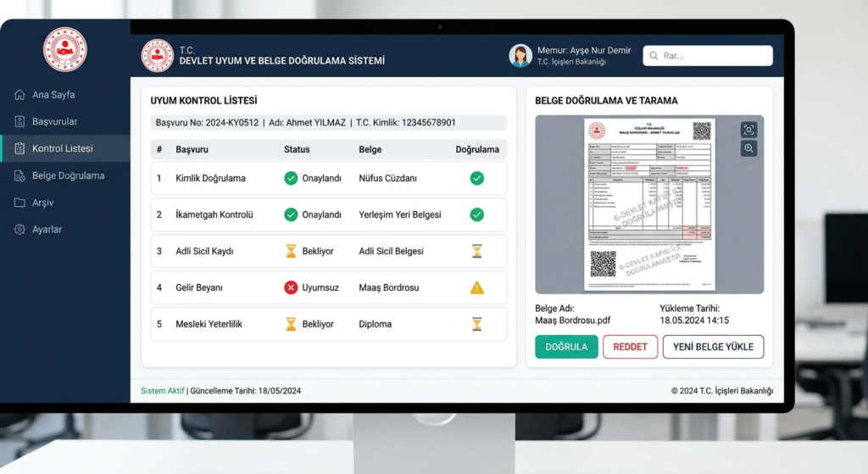Click red Uyumsuz cross for Gelir Beyanı
The height and width of the screenshot is (474, 868).
291,288
